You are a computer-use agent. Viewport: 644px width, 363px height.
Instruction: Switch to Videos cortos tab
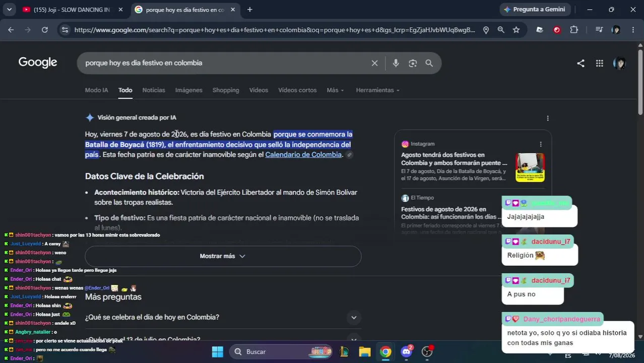click(x=297, y=90)
